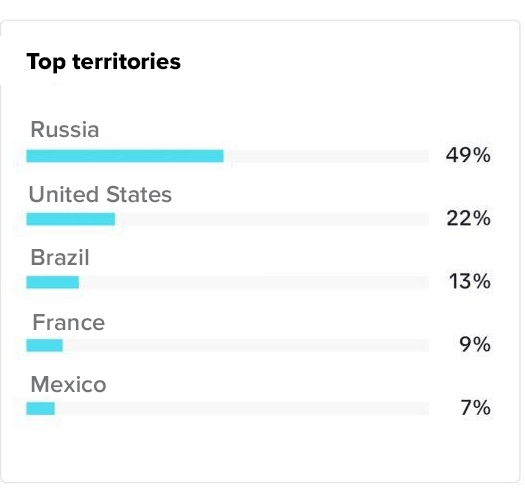Viewport: 525px width, 495px height.
Task: Click the France progress bar
Action: click(x=228, y=345)
